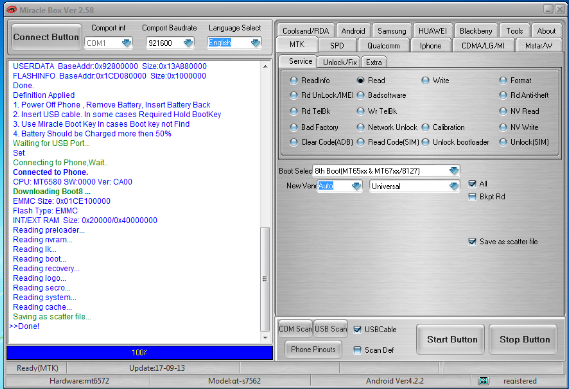Select the NV Read radio option
Viewport: 569px width, 389px height.
(503, 111)
